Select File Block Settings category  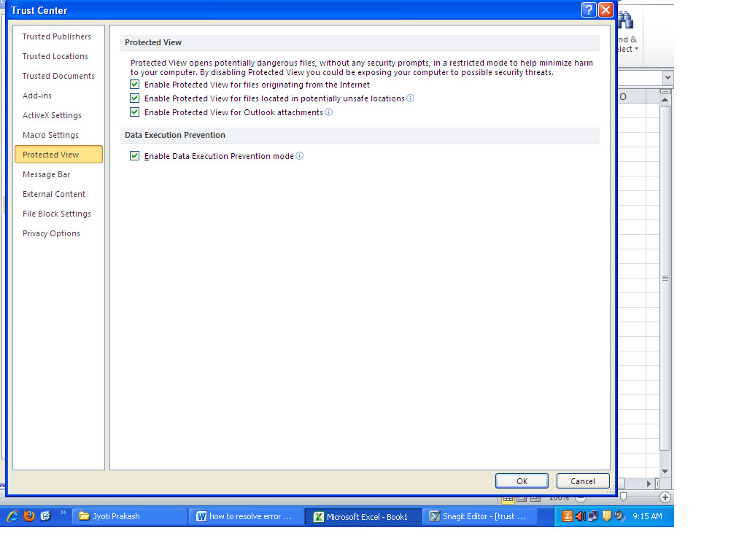click(x=57, y=214)
